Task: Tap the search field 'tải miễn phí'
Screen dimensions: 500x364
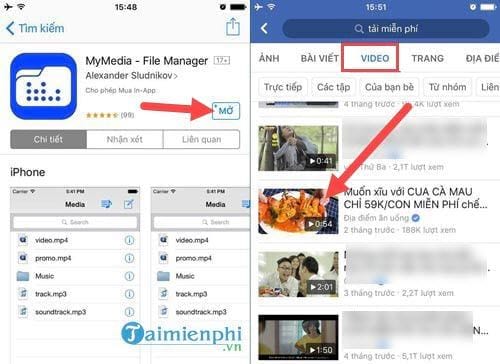Action: (386, 29)
